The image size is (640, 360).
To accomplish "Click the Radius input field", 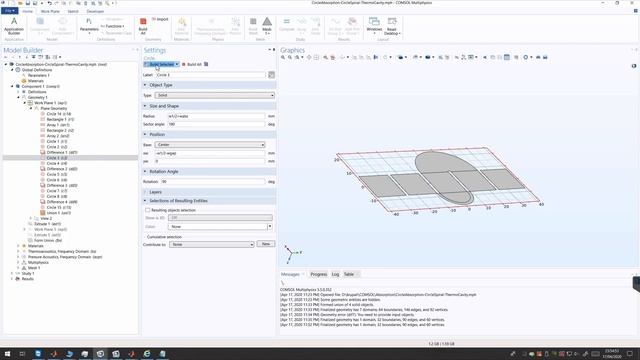I will pyautogui.click(x=216, y=116).
